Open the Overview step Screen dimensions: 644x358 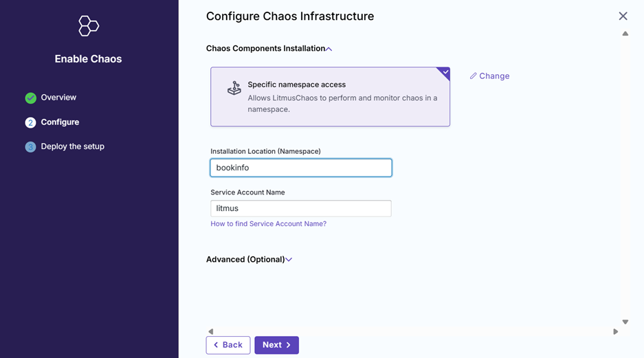(x=58, y=98)
